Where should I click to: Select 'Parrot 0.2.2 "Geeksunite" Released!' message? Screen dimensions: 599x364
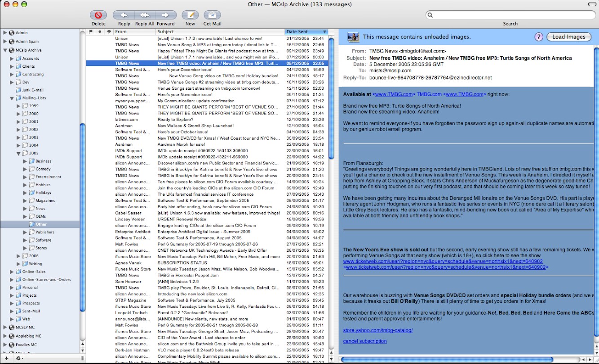click(x=207, y=313)
